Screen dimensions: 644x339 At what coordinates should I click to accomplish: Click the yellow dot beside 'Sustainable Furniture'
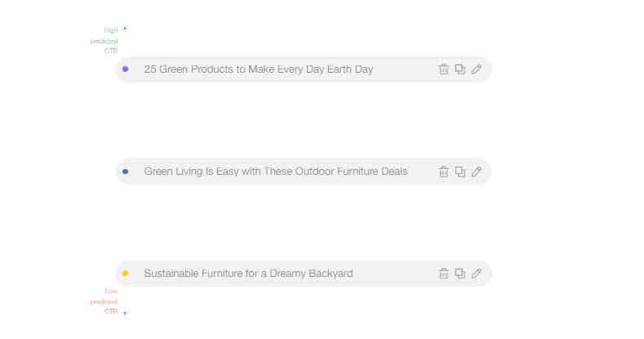125,274
